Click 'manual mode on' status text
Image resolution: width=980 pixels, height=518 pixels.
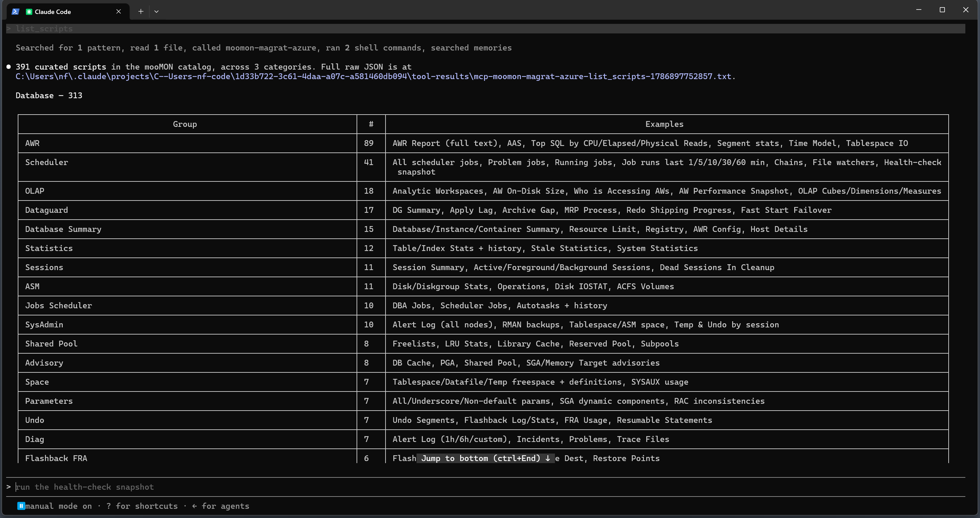tap(59, 506)
